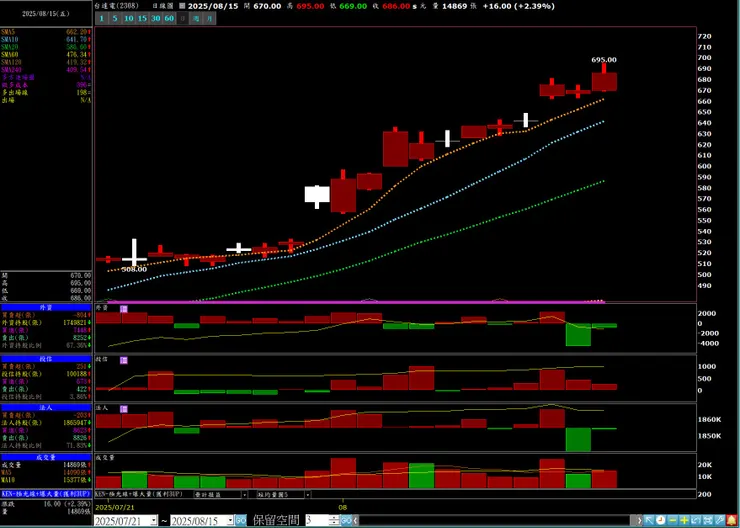Click the 投信持股(張) row
Image resolution: width=740 pixels, height=528 pixels.
click(46, 374)
